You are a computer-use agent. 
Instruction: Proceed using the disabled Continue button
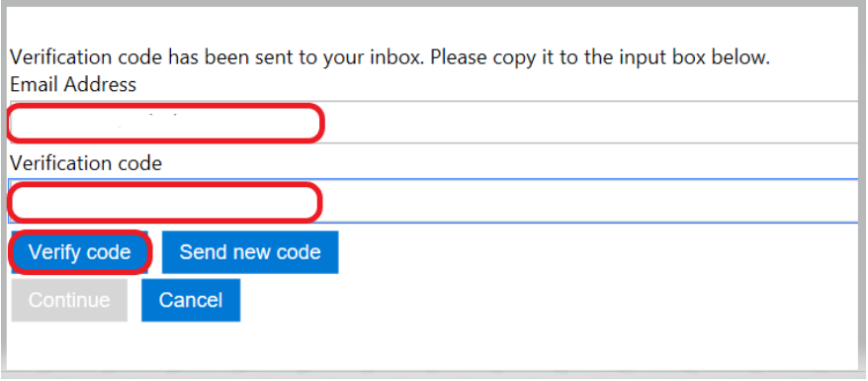coord(69,300)
